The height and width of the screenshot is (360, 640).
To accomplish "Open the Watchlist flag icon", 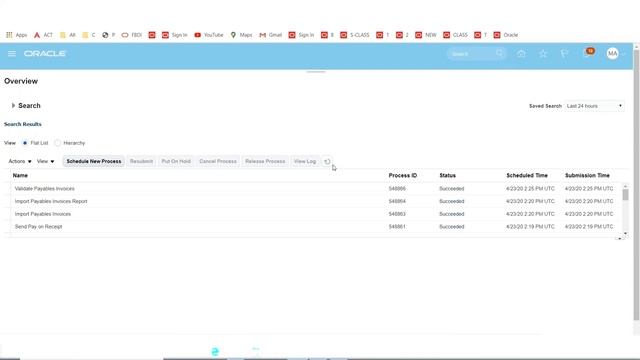I will pyautogui.click(x=564, y=53).
